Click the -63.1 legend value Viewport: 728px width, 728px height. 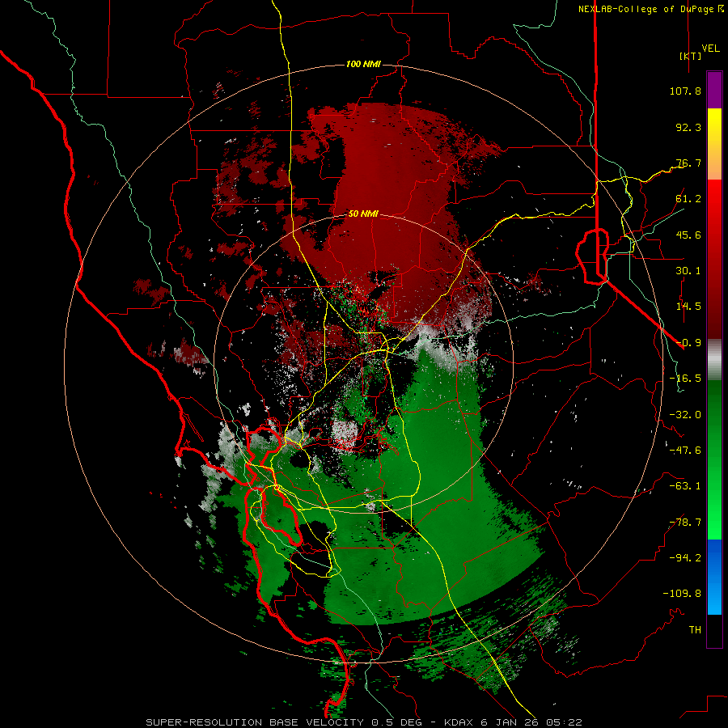[x=685, y=486]
